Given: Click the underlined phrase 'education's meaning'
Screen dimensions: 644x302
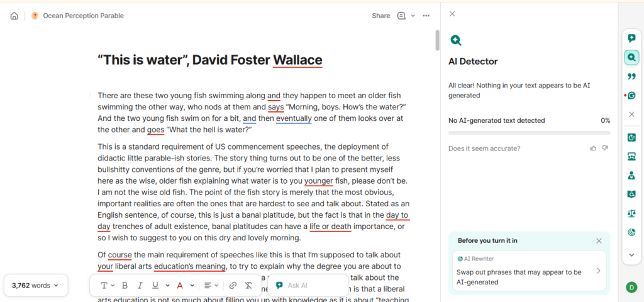Looking at the screenshot, I should pos(190,266).
